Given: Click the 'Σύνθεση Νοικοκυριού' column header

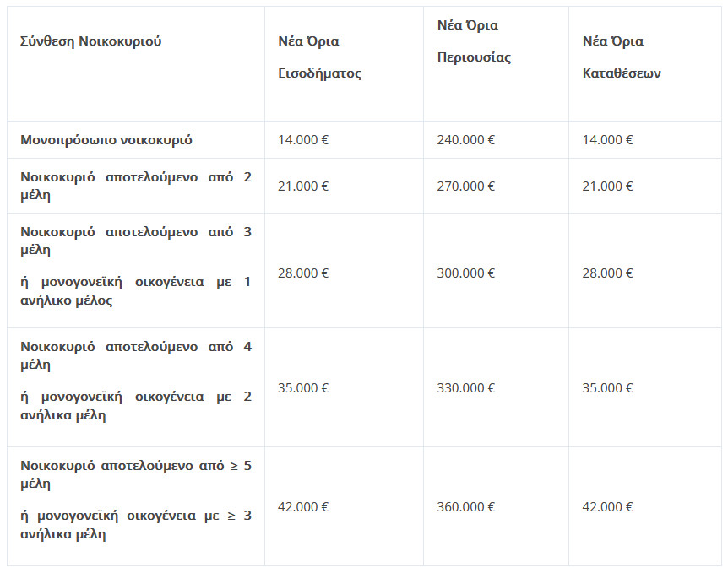Looking at the screenshot, I should 91,41.
